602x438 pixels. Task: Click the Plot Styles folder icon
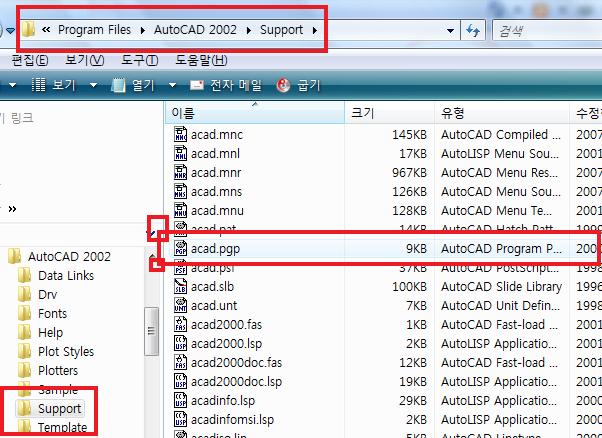25,351
